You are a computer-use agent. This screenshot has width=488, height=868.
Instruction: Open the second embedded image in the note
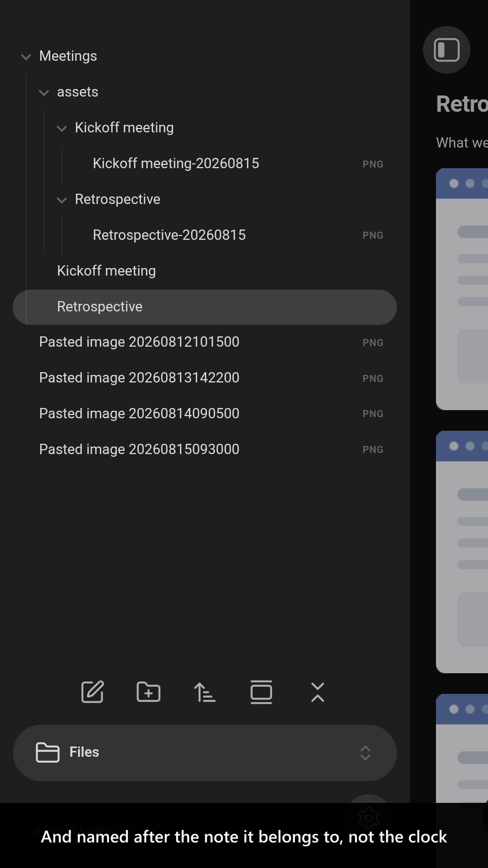click(462, 552)
